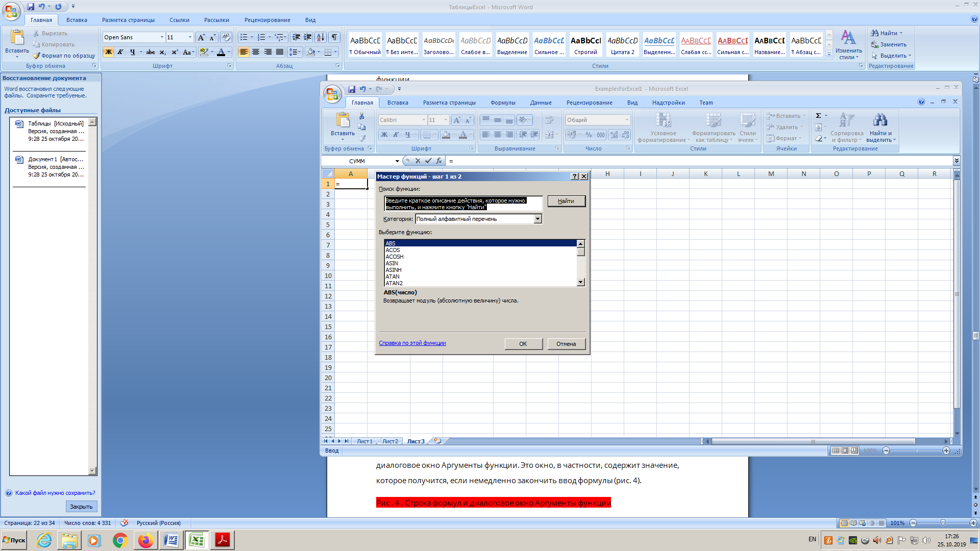This screenshot has width=980, height=551.
Task: Click numbered list icon in Word
Action: [x=261, y=37]
